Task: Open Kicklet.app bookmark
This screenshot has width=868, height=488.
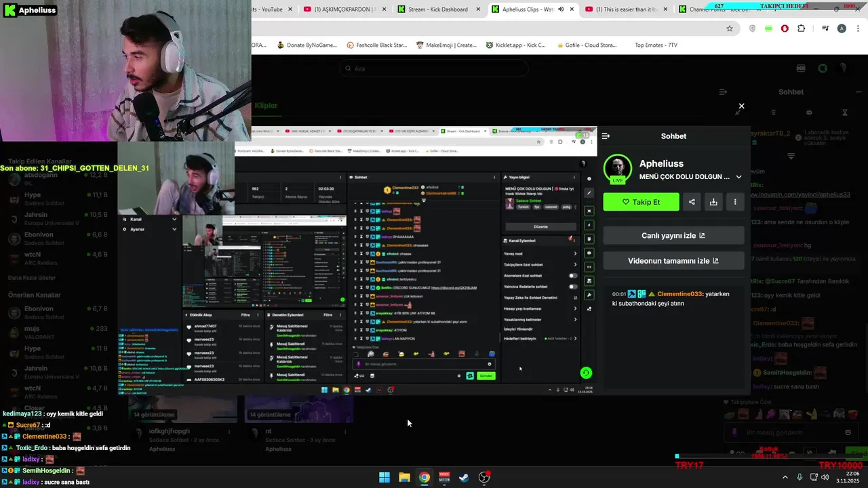Action: [x=515, y=45]
